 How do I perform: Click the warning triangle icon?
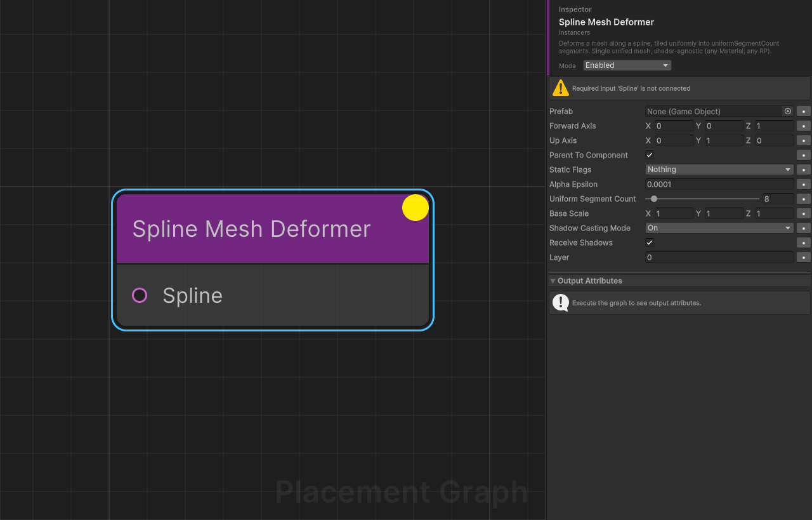(560, 88)
